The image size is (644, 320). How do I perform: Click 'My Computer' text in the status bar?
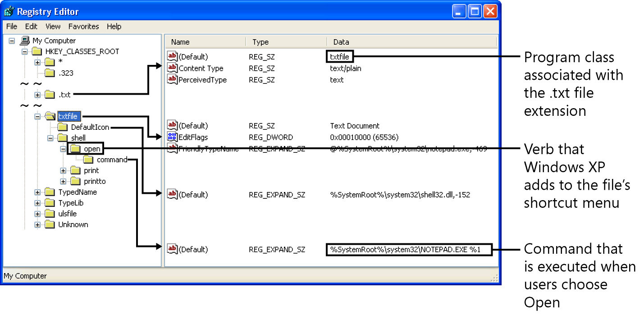(x=25, y=276)
